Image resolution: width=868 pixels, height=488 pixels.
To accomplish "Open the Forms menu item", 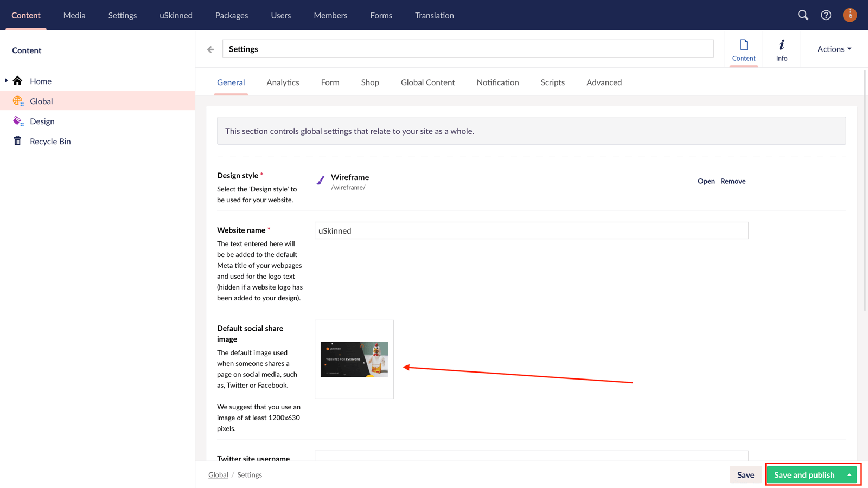I will [381, 15].
